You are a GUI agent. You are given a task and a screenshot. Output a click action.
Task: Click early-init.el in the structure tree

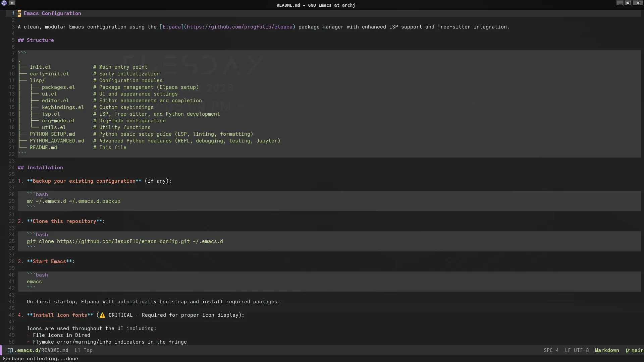coord(49,74)
